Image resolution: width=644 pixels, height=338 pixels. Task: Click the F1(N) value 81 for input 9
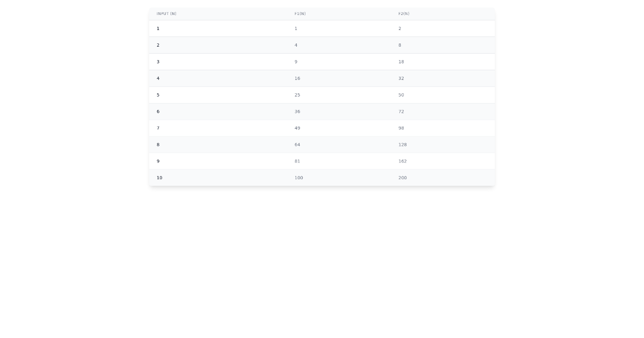point(297,161)
